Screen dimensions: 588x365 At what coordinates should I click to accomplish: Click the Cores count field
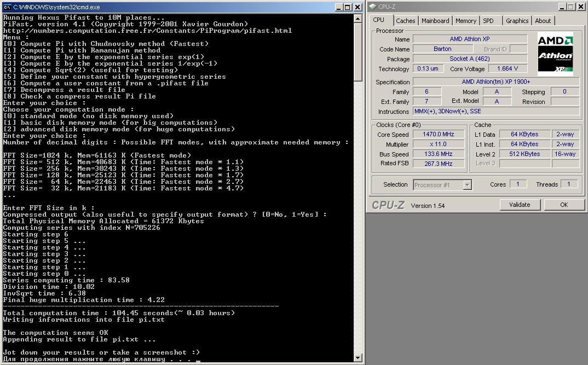[x=518, y=184]
